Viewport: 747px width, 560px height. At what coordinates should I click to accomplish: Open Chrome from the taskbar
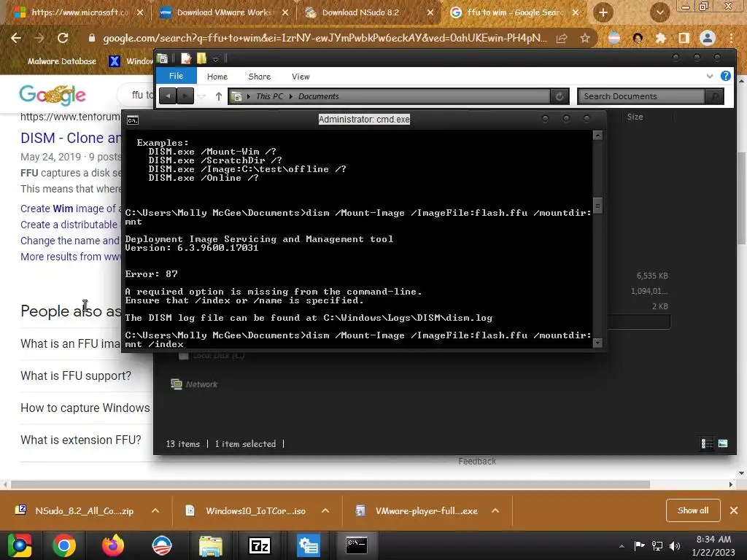point(64,545)
